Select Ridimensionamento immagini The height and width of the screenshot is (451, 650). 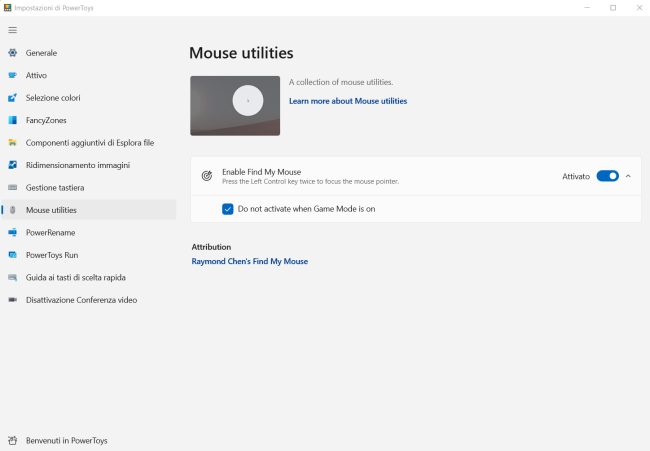point(88,165)
